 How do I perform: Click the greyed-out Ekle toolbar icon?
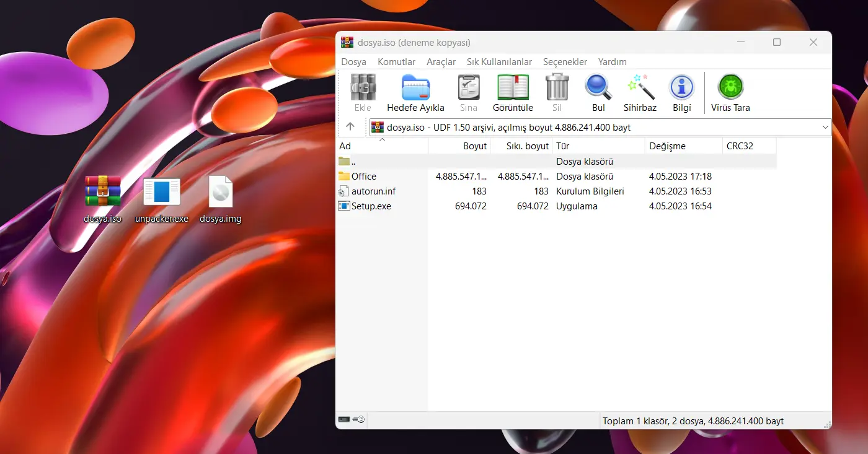[363, 87]
